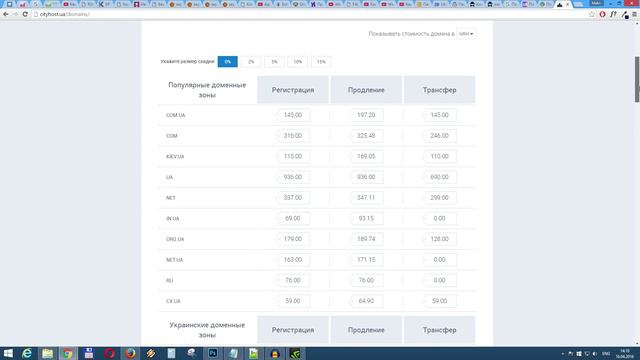640x360 pixels.
Task: Close the active cityhost browser tab
Action: click(567, 4)
